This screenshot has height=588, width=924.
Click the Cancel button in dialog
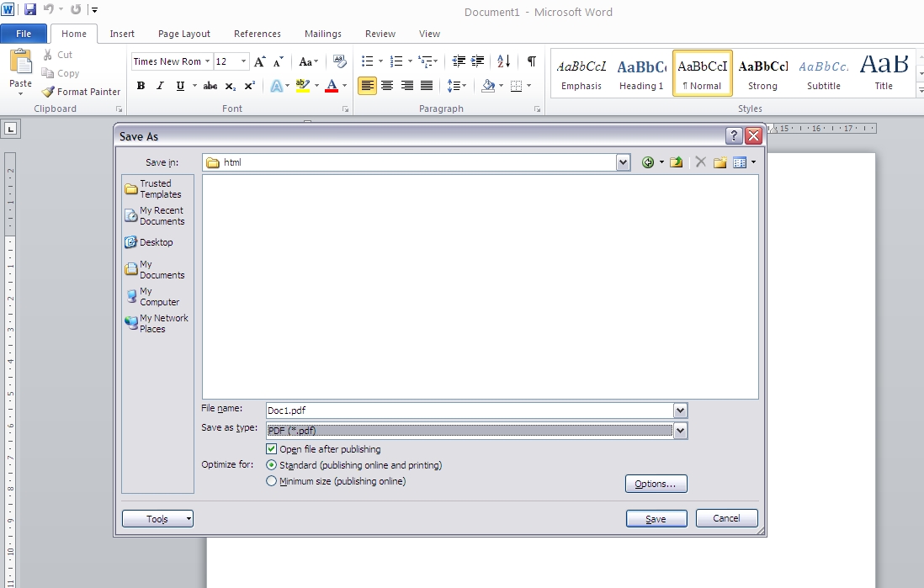pyautogui.click(x=726, y=518)
